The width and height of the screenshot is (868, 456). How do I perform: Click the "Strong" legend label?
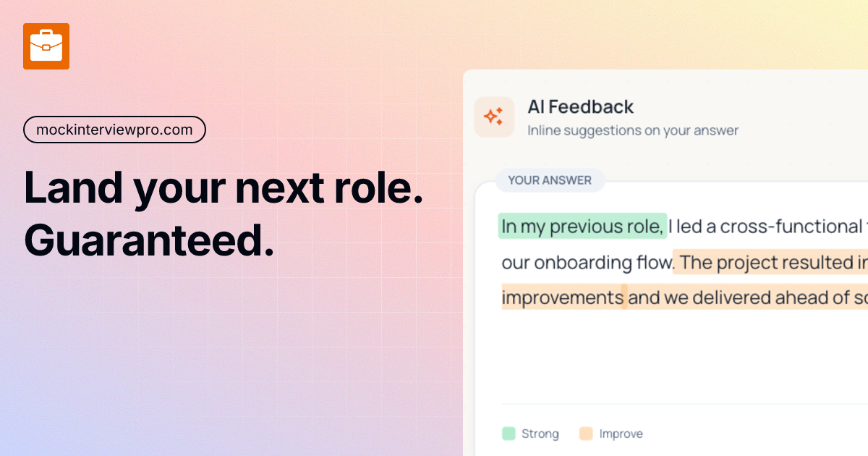[x=540, y=434]
